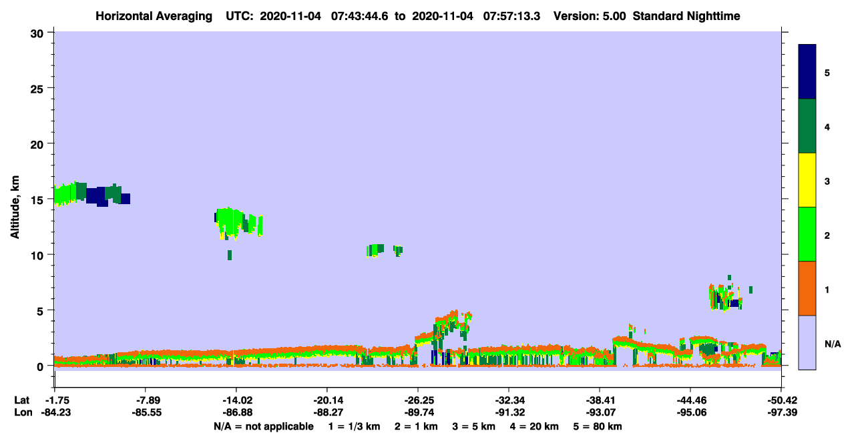This screenshot has width=868, height=445.
Task: Click the 'Lat' row label
Action: coord(21,400)
